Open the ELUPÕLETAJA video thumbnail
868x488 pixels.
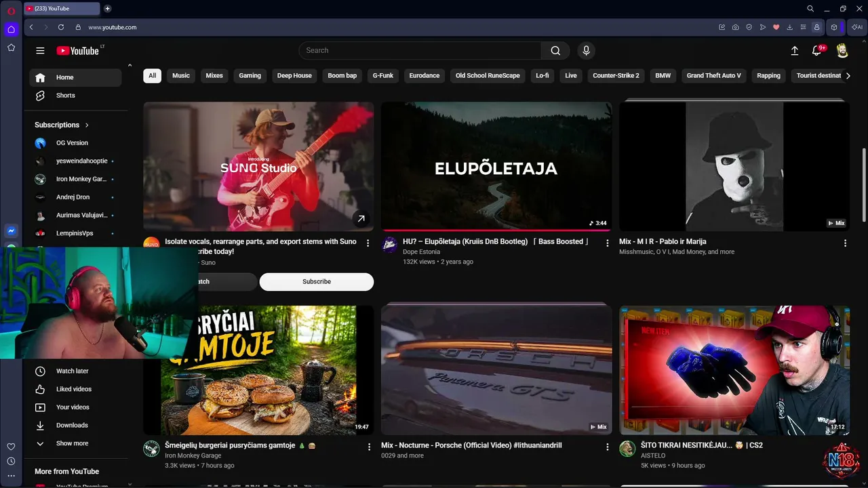[x=496, y=167]
